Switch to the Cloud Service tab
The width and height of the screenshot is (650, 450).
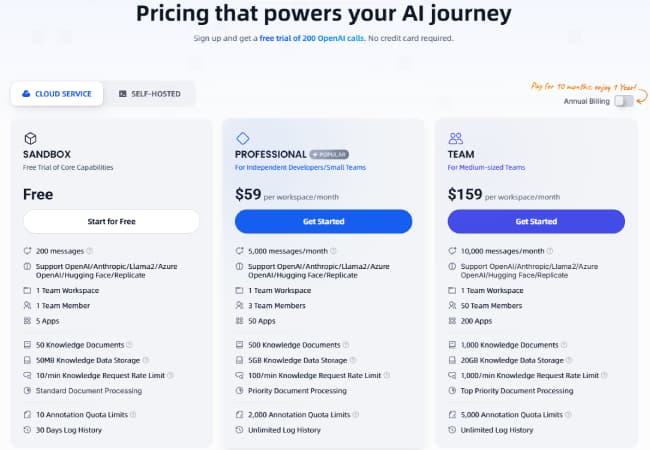coord(56,94)
